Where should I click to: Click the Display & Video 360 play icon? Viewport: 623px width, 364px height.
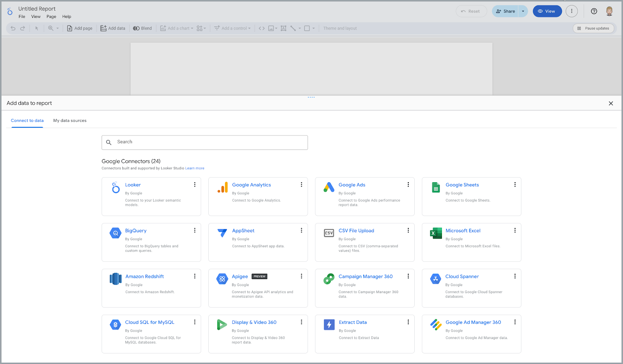[222, 324]
